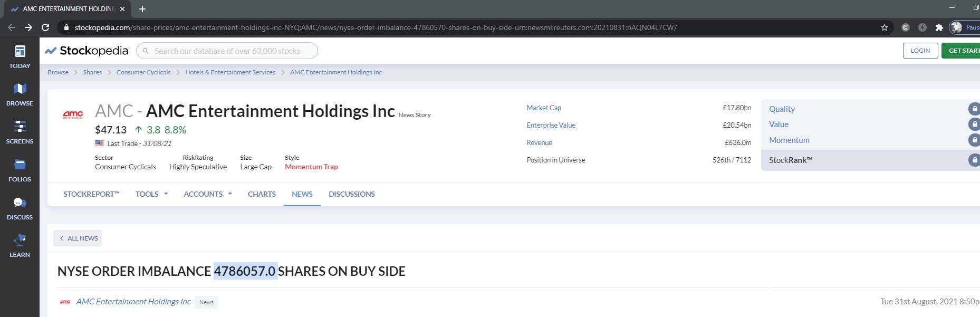Click the Enterprise Value link
980x317 pixels.
[551, 125]
